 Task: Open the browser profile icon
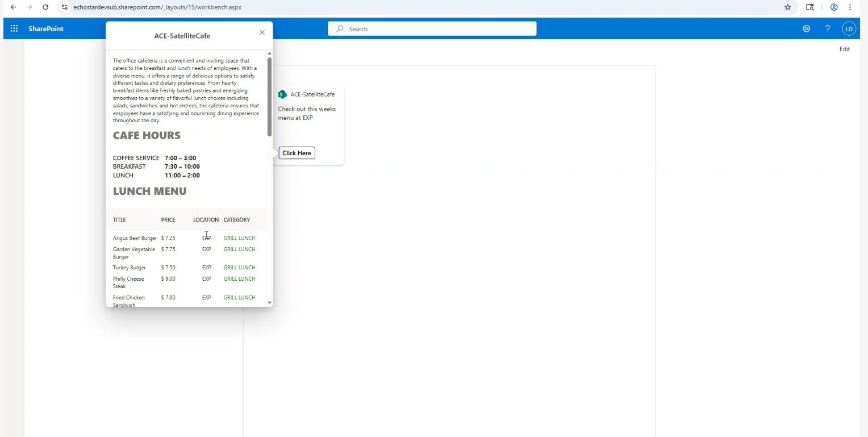click(x=834, y=7)
